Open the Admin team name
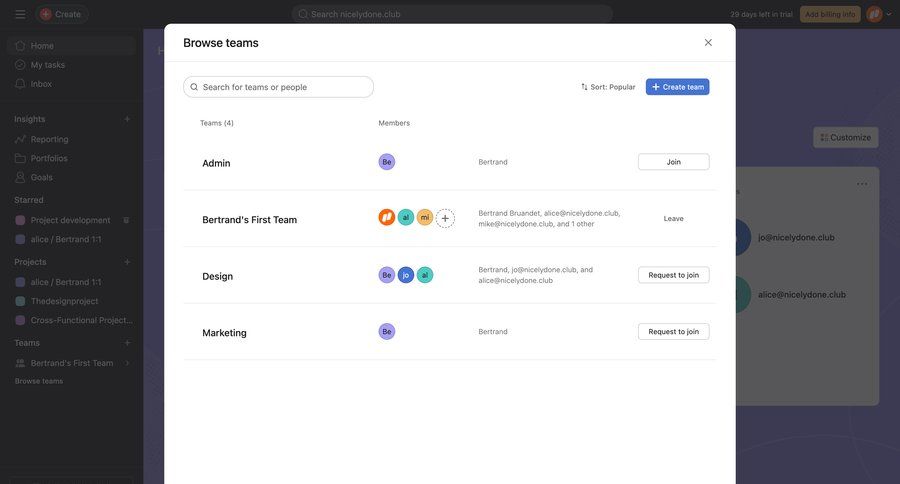The image size is (900, 484). [x=216, y=163]
